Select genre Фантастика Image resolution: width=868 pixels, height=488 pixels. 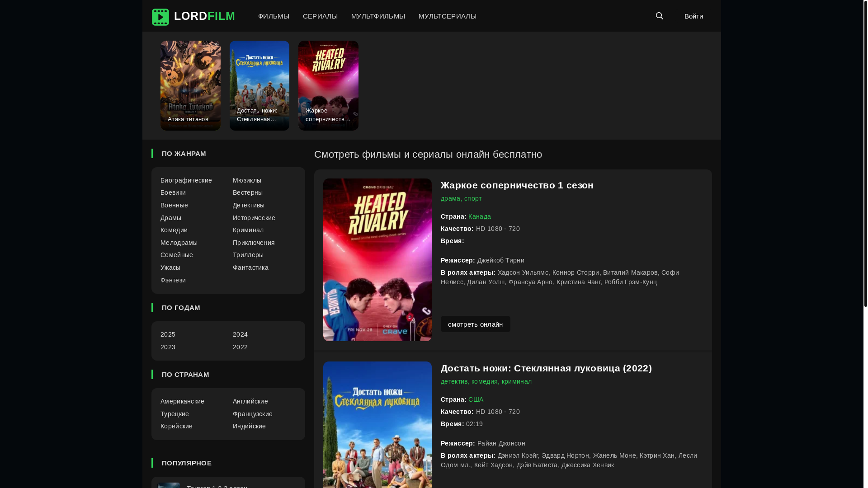(250, 267)
